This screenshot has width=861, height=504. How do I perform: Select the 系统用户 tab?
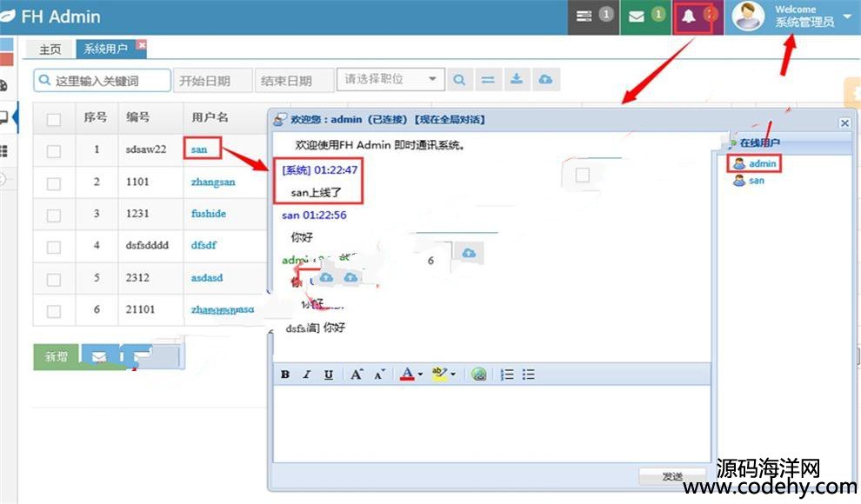[x=105, y=50]
